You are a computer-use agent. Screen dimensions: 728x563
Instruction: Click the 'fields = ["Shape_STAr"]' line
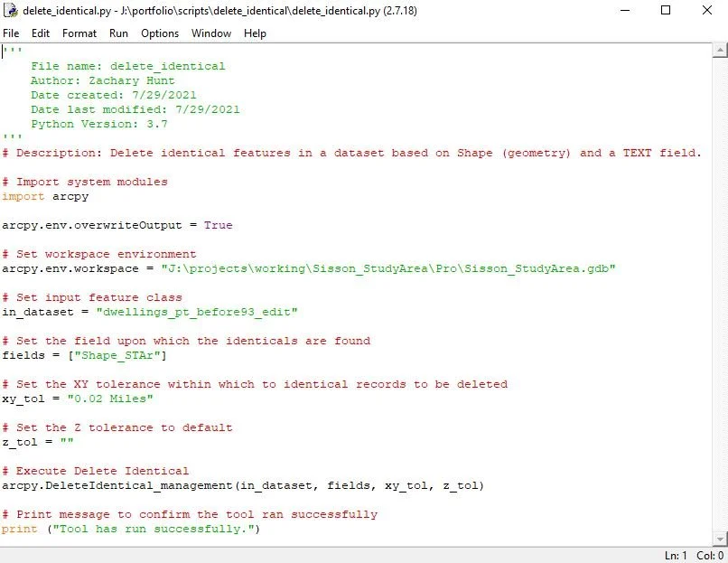[84, 355]
